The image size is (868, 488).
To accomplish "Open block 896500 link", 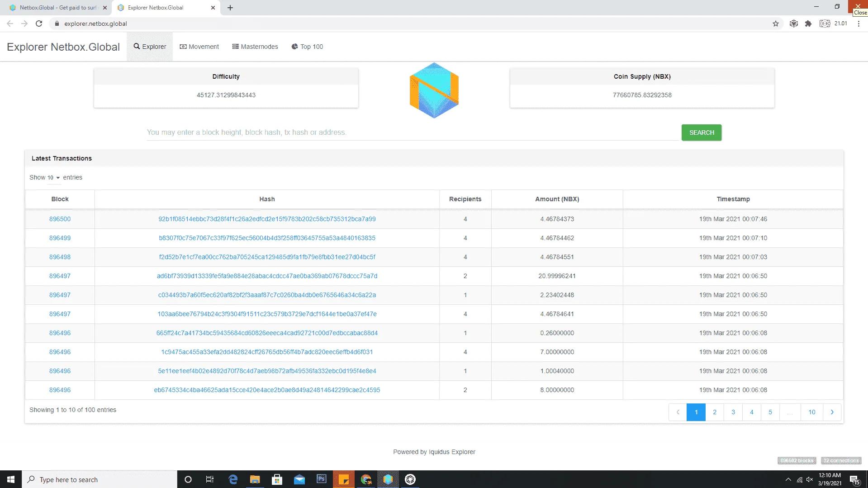I will click(60, 219).
